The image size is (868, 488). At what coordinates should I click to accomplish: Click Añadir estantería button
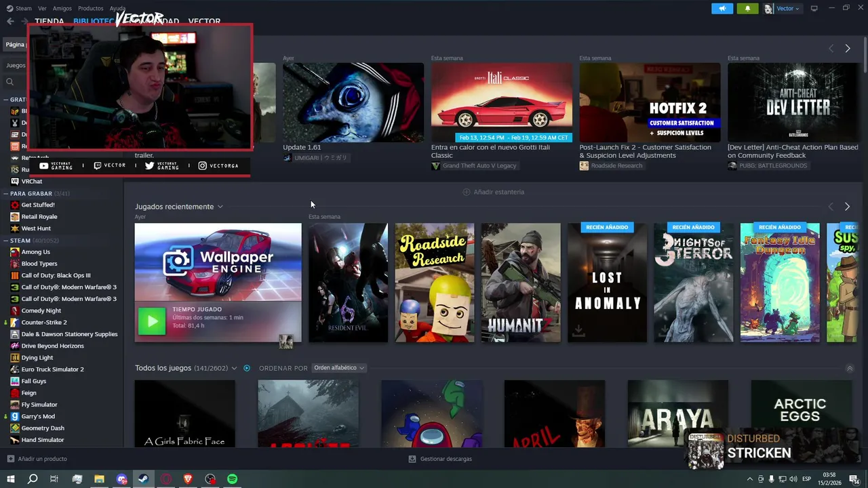click(493, 192)
